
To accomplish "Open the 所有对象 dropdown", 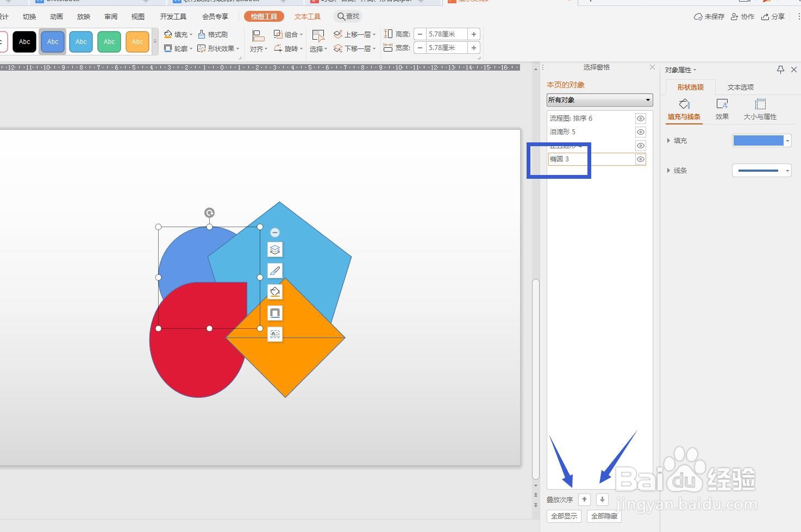I will click(x=599, y=100).
